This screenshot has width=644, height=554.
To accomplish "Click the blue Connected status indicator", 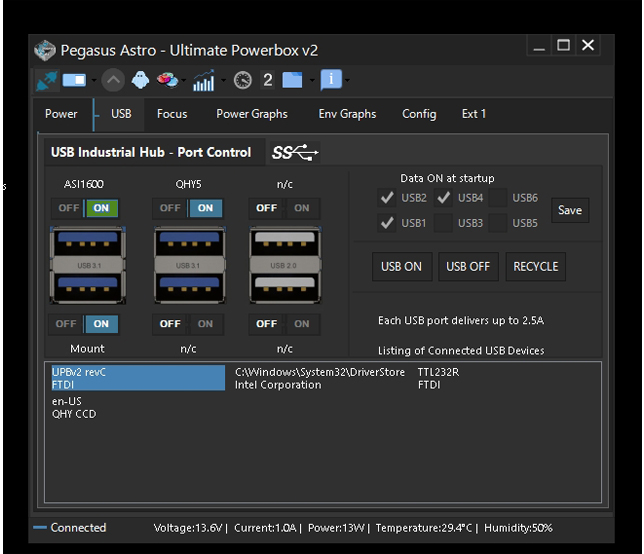I will tap(40, 528).
